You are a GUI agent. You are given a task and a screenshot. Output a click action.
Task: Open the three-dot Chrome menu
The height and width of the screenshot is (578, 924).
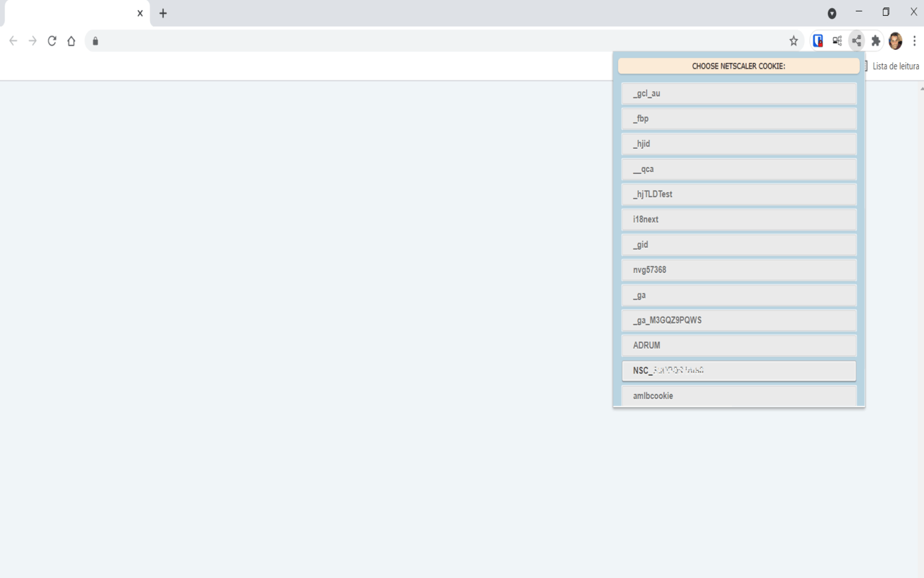coord(914,41)
